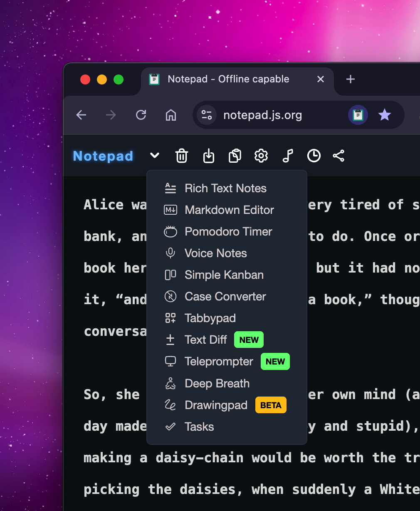
Task: Open Pomodoro Timer
Action: coord(227,232)
